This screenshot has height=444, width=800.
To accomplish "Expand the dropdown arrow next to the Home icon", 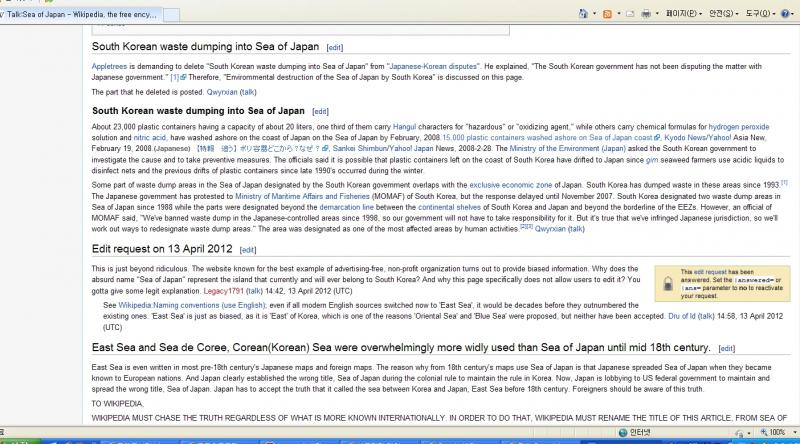I will 596,15.
